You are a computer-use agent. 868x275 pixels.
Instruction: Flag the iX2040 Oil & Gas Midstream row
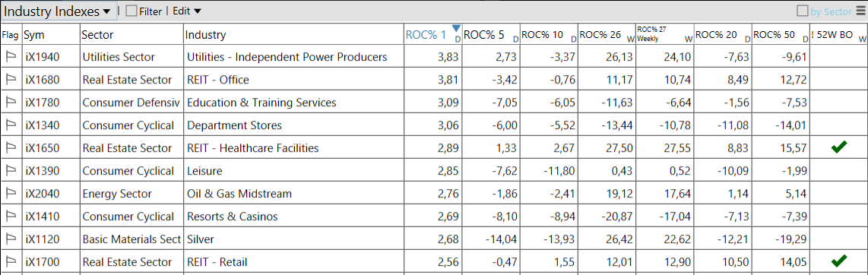pyautogui.click(x=11, y=194)
